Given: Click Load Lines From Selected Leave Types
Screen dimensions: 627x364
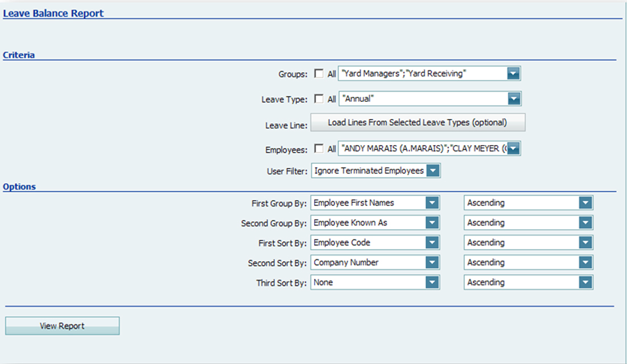Looking at the screenshot, I should (x=418, y=122).
